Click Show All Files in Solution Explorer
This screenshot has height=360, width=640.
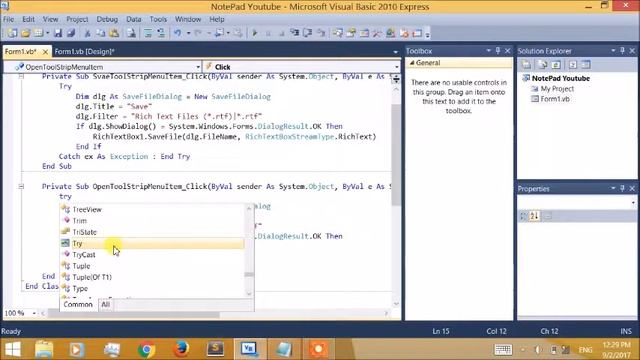coord(542,64)
